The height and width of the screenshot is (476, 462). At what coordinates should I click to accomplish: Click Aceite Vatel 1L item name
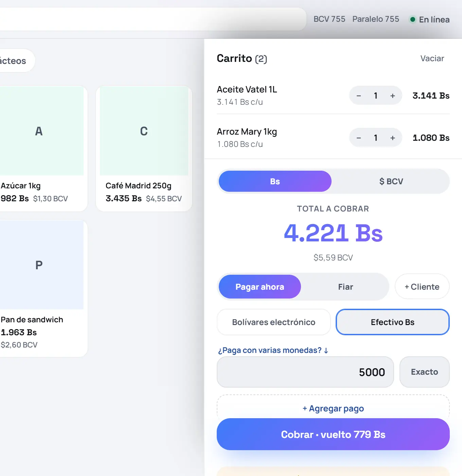[x=247, y=89]
